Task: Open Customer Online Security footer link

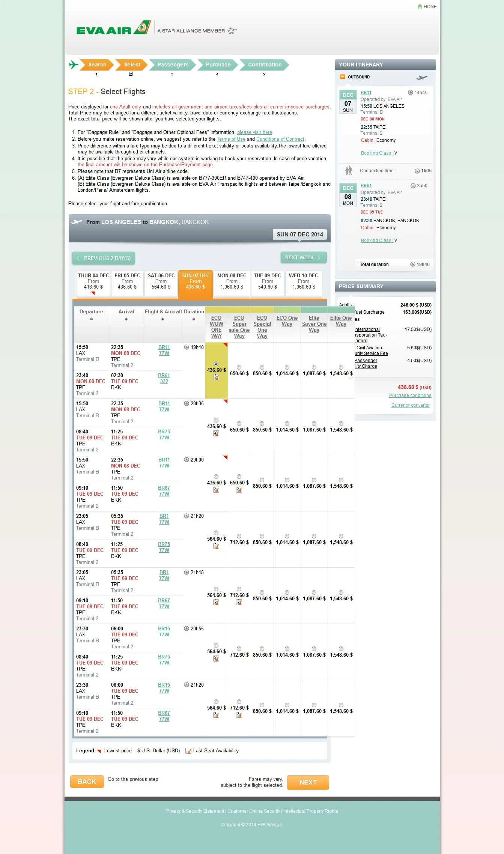Action: [254, 811]
